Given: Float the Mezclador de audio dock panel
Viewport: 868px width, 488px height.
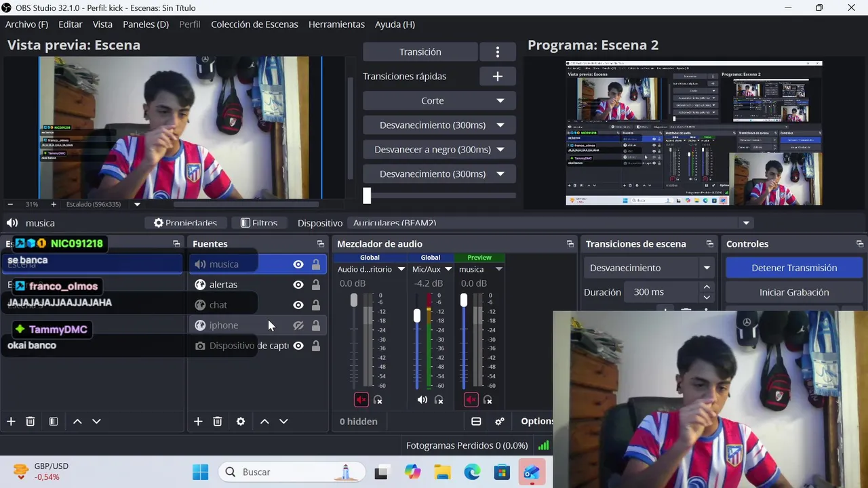Looking at the screenshot, I should 570,244.
